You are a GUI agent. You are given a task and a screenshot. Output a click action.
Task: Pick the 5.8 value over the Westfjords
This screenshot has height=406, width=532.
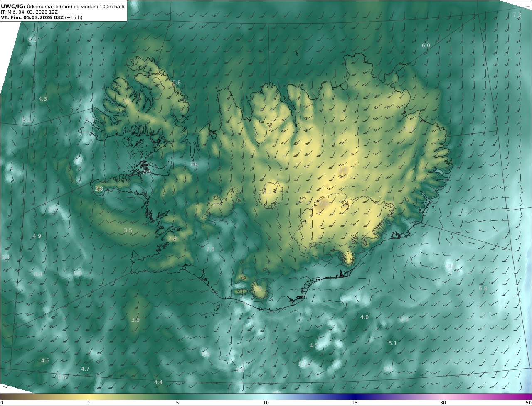coord(177,82)
